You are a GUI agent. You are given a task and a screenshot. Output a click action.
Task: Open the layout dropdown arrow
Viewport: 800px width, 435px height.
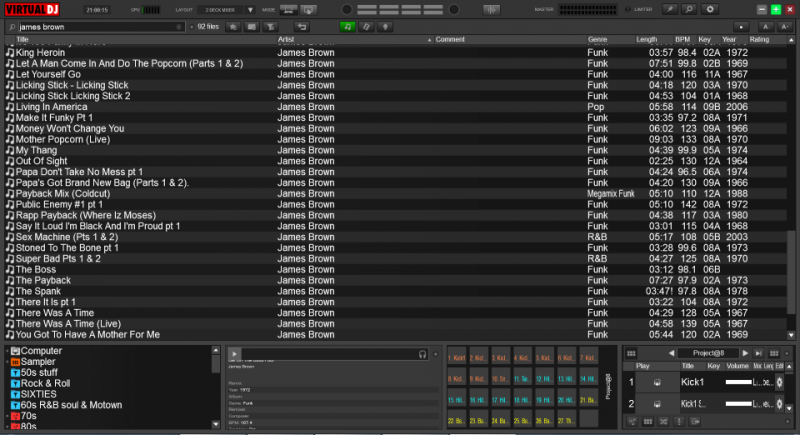click(x=250, y=10)
